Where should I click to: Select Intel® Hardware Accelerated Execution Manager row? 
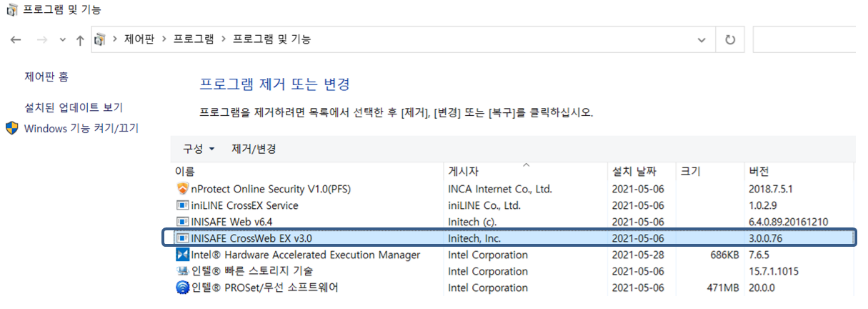(513, 255)
